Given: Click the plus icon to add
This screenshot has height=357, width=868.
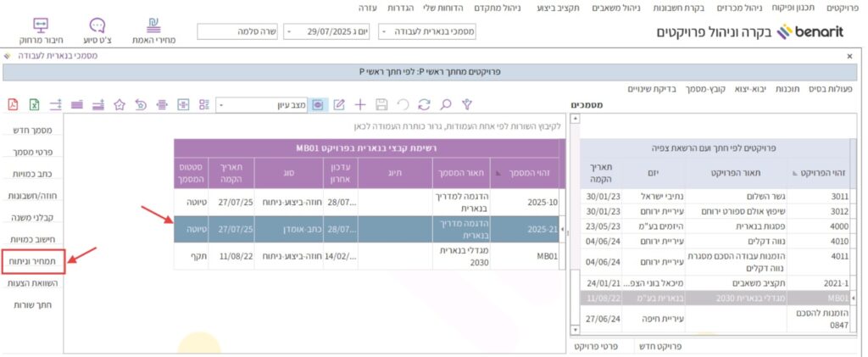Looking at the screenshot, I should [x=360, y=104].
